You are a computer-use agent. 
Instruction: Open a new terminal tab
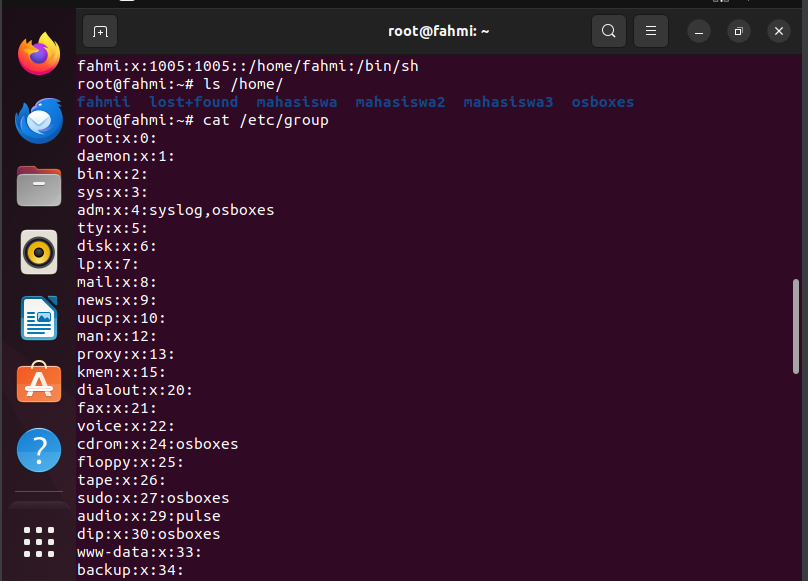100,31
